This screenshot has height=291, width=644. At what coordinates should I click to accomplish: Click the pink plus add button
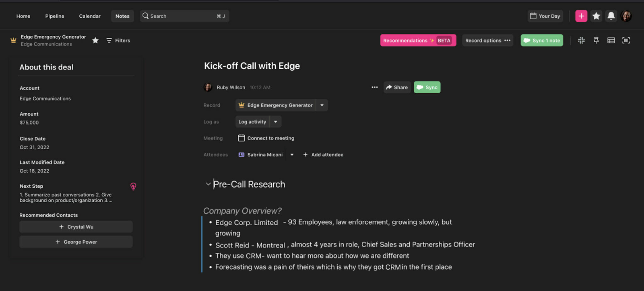coord(581,16)
